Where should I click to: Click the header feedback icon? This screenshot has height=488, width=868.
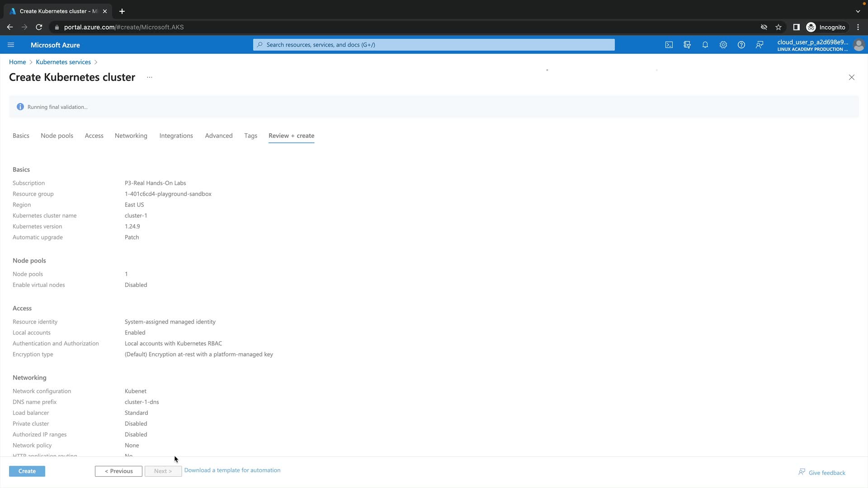coord(759,45)
